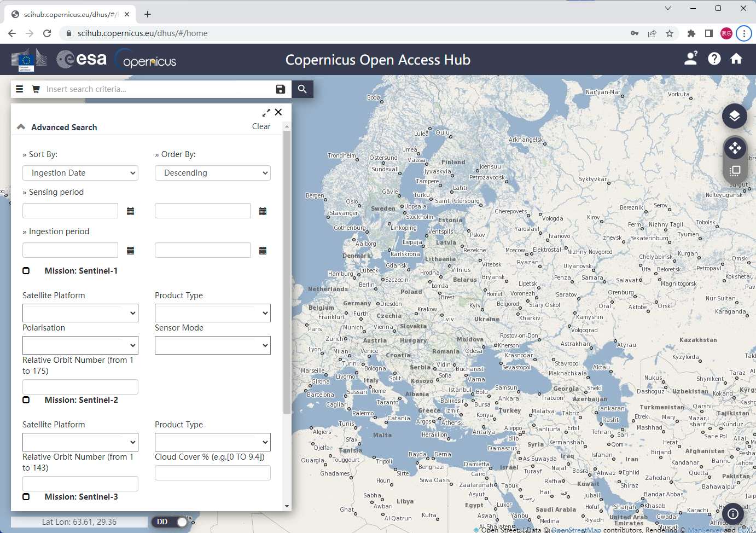
Task: Click the Insert search criteria field
Action: click(159, 89)
